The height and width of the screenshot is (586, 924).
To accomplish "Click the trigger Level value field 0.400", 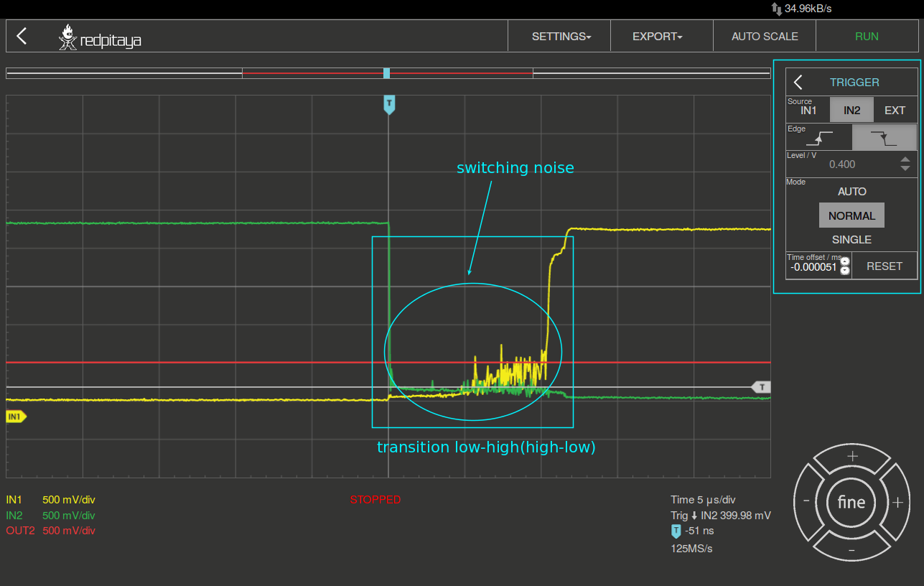I will point(842,164).
